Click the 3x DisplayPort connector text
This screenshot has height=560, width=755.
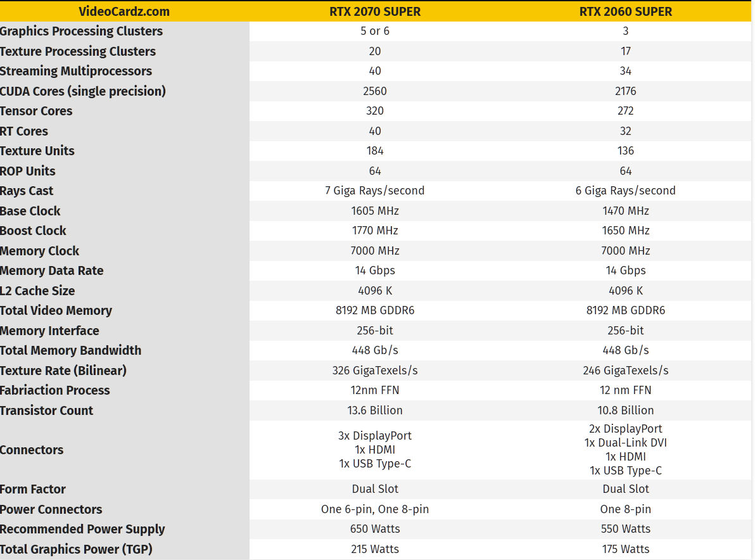coord(375,436)
